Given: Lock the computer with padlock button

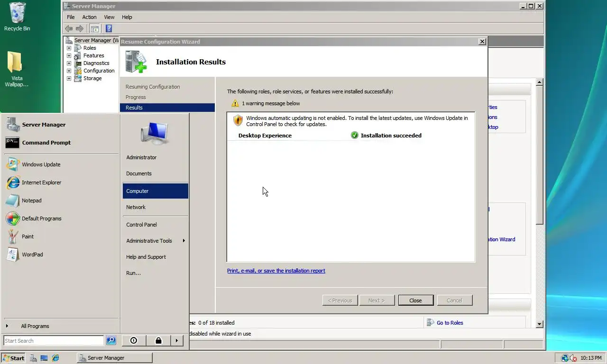Looking at the screenshot, I should pyautogui.click(x=158, y=340).
